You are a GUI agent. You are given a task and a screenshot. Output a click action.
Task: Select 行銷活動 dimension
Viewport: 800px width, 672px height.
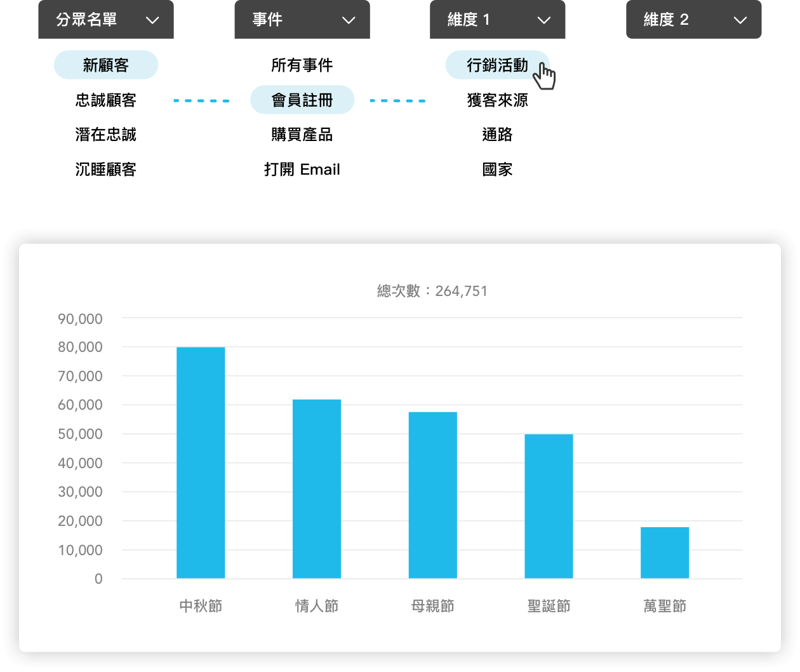[497, 65]
